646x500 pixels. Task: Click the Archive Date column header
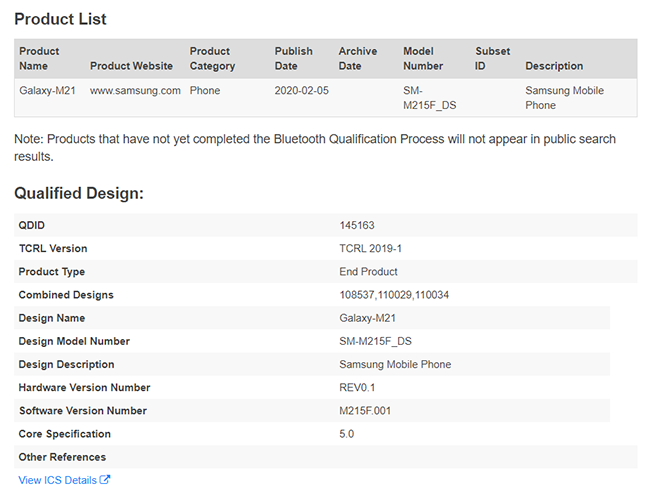pos(358,58)
